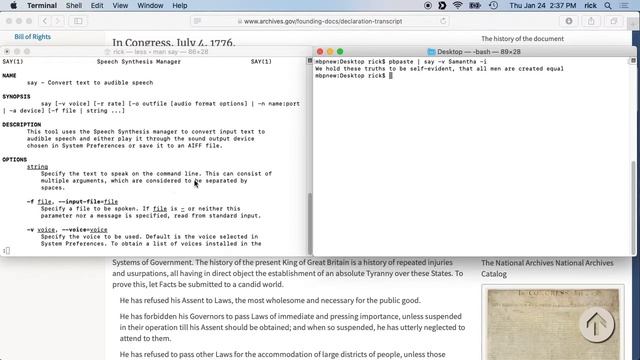Click the Safari Reader view icon

pyautogui.click(x=198, y=21)
